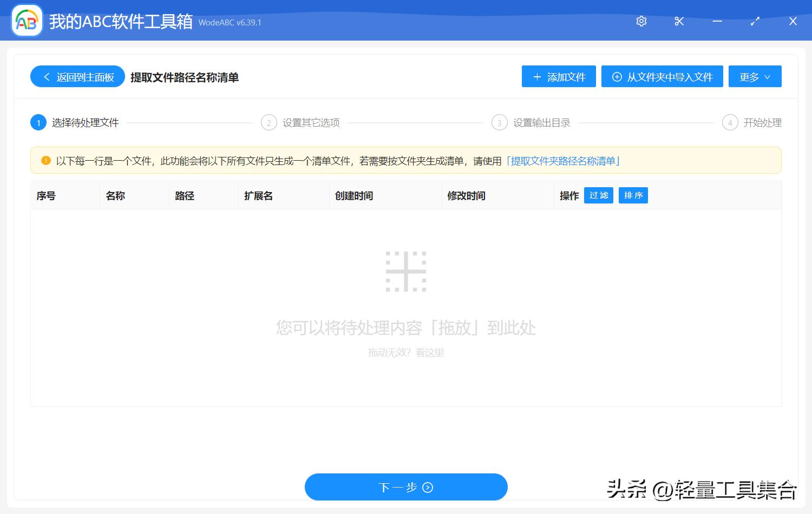Screen dimensions: 812x514
Task: Click the circled-plus icon on 从文件夹中导入文件
Action: 617,77
